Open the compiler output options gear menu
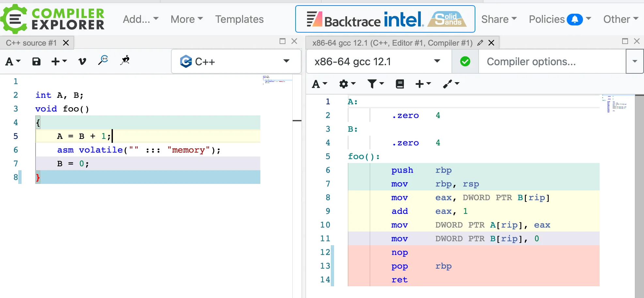 [347, 84]
